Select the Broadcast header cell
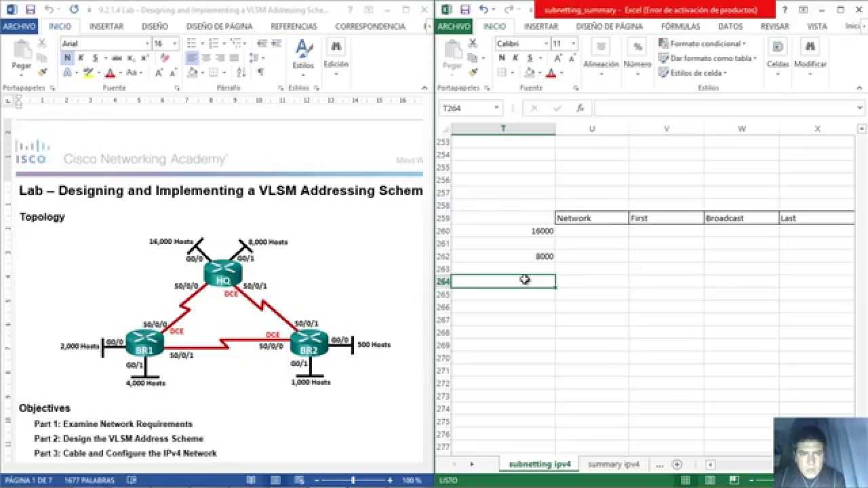 741,218
